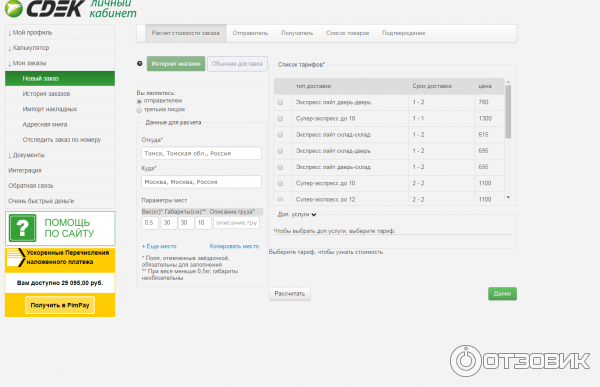The image size is (600, 387).
Task: Click the Откуда field containing Томск
Action: click(201, 153)
